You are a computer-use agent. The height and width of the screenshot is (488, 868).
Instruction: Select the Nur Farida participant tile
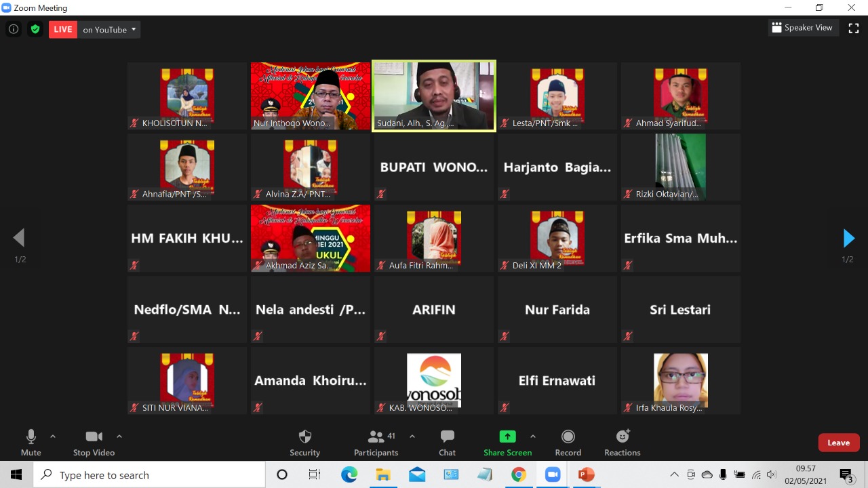click(557, 309)
